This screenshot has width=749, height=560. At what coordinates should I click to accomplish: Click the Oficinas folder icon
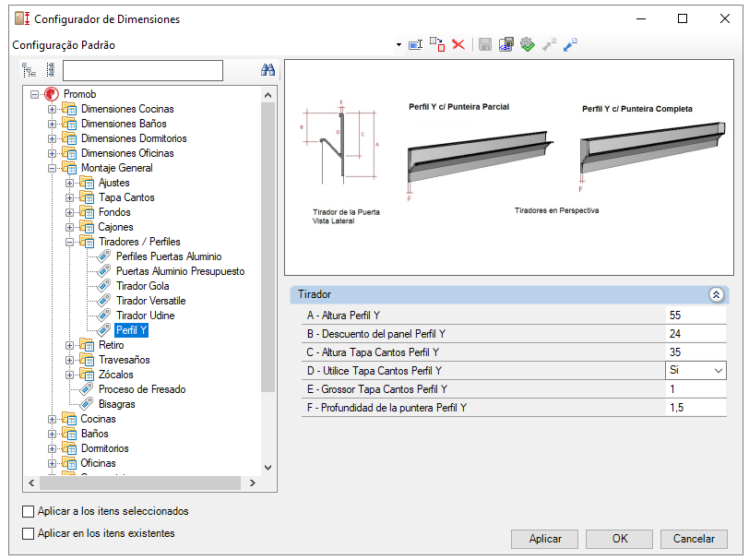[x=69, y=463]
